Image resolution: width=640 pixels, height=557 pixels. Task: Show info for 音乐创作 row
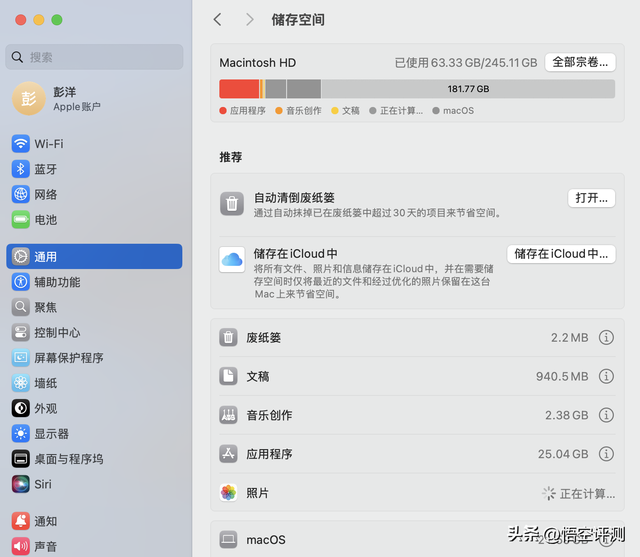click(x=606, y=415)
